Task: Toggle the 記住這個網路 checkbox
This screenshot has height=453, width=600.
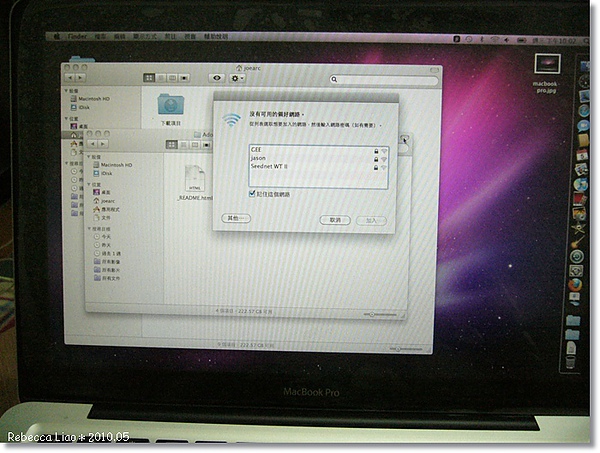Action: (252, 194)
